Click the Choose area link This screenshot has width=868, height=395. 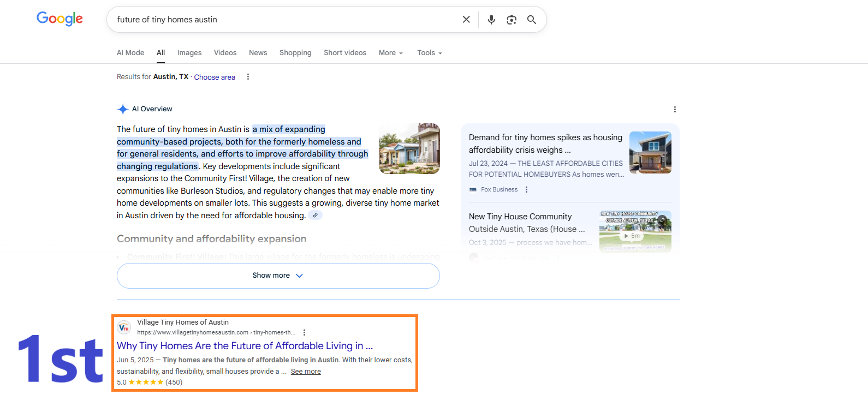point(215,77)
